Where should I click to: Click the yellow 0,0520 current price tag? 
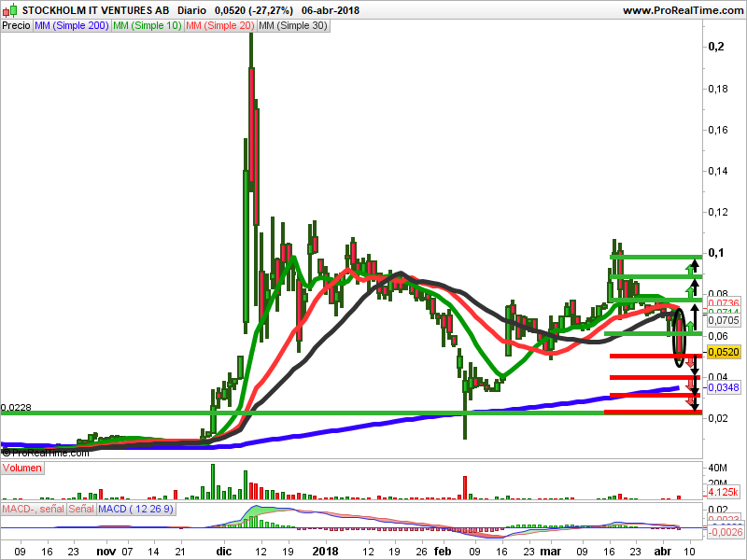tap(724, 352)
